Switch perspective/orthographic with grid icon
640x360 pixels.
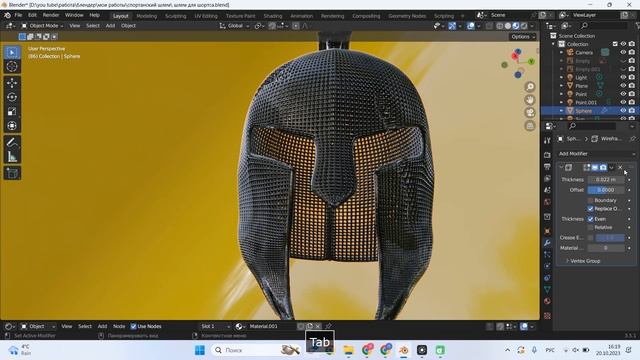point(530,126)
